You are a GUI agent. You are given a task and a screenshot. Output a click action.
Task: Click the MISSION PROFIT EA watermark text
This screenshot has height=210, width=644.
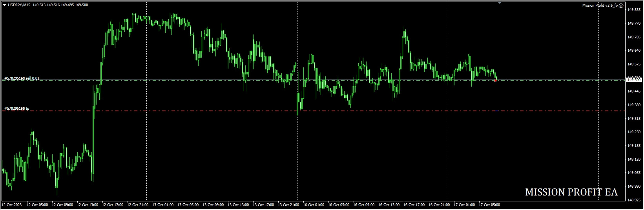click(571, 192)
